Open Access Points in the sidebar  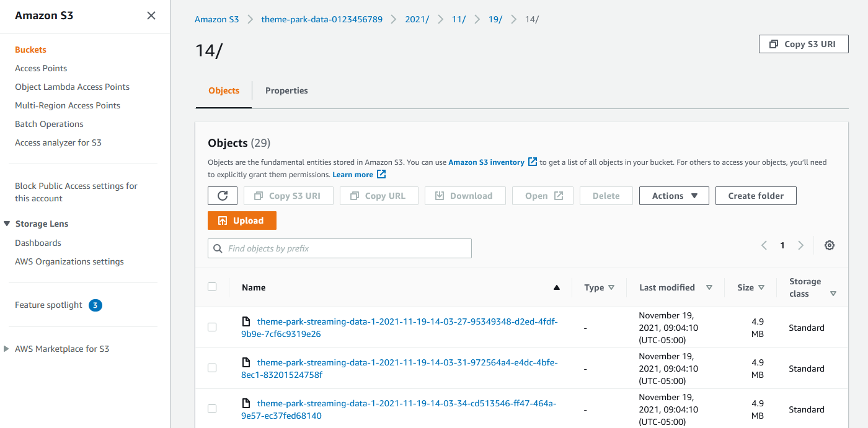[x=41, y=68]
